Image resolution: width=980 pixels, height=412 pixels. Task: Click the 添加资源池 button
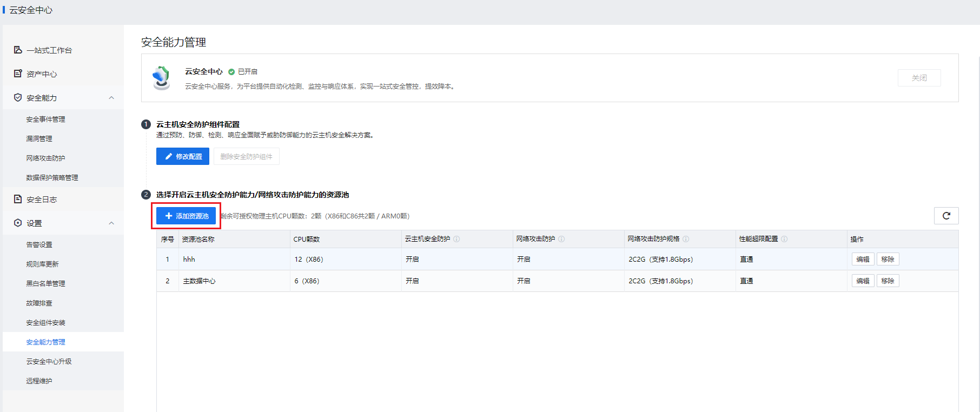[186, 216]
